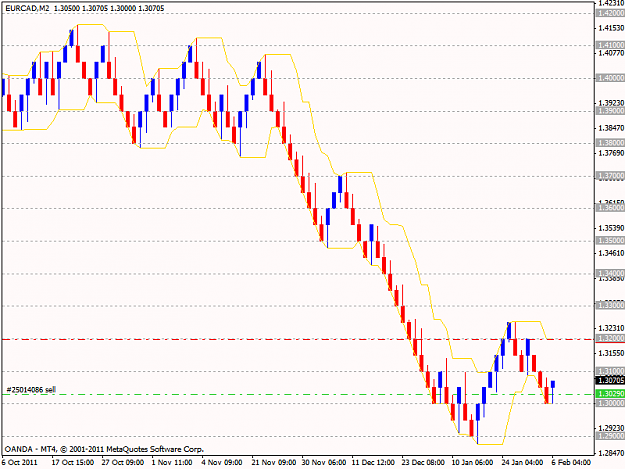Click the 1.30000 price axis label
The image size is (625, 469).
[610, 403]
